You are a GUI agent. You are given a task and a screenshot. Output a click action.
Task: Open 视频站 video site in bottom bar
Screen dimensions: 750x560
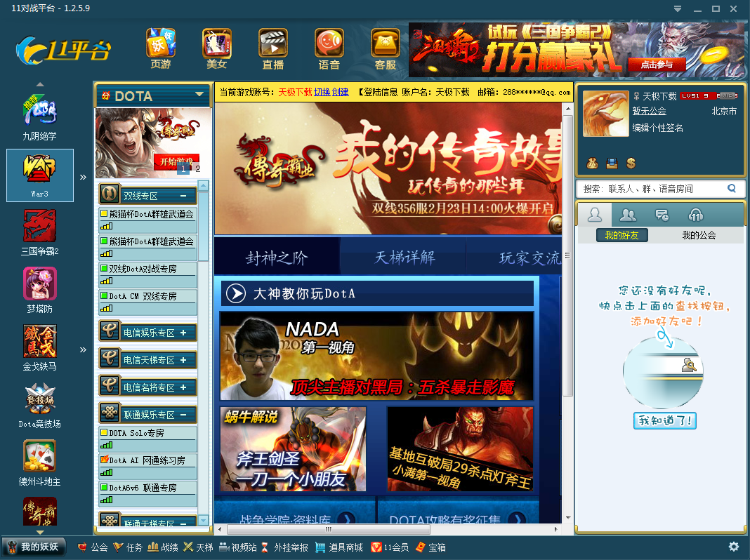pyautogui.click(x=238, y=547)
